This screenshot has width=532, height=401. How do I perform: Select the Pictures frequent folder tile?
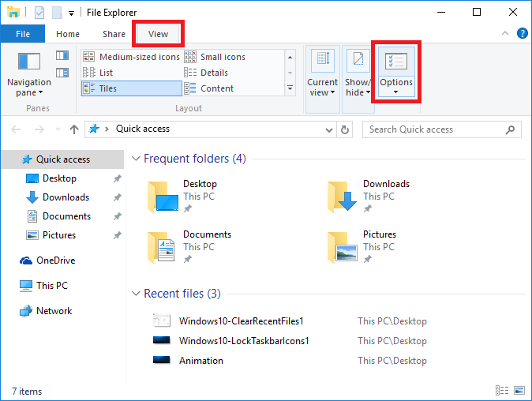pos(362,247)
